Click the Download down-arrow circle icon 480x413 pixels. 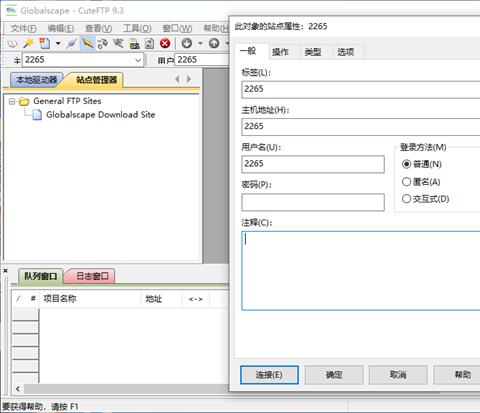point(187,43)
